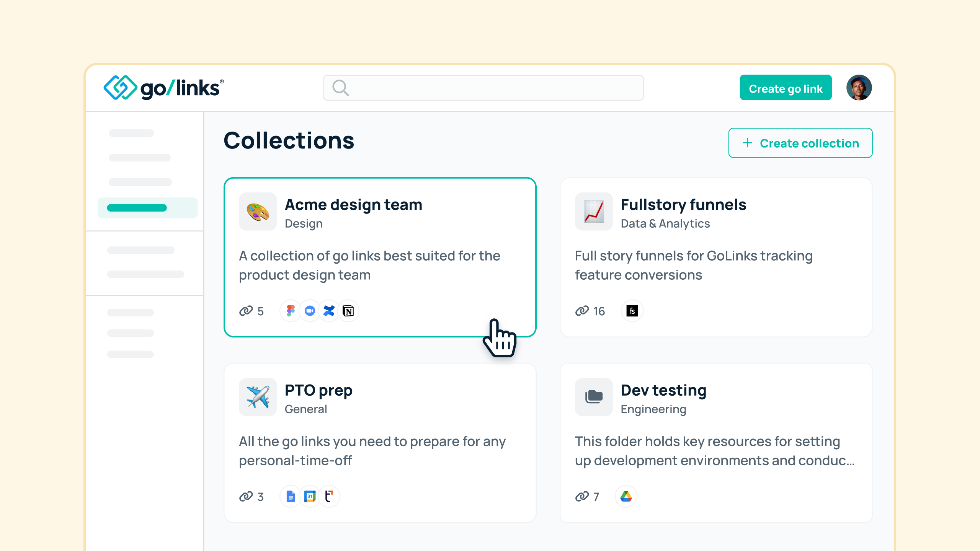The height and width of the screenshot is (551, 980).
Task: Open the Confluence icon on Acme design team
Action: pos(329,311)
